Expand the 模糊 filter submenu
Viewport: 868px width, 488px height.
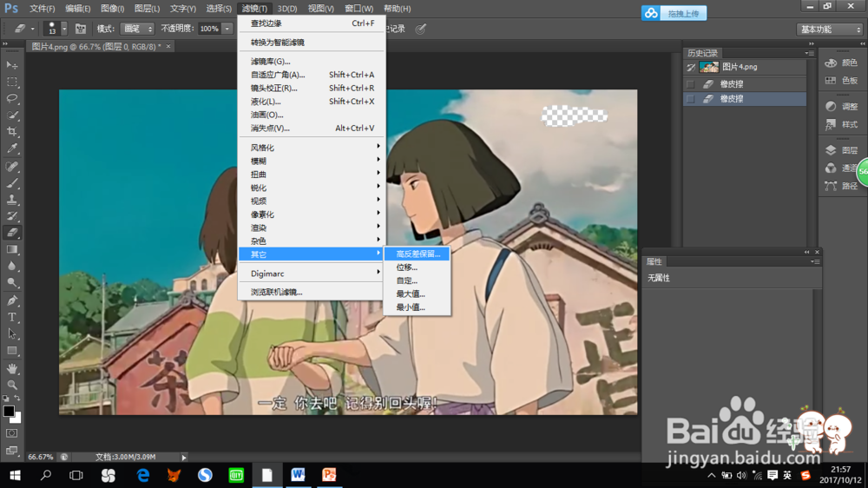(x=311, y=161)
